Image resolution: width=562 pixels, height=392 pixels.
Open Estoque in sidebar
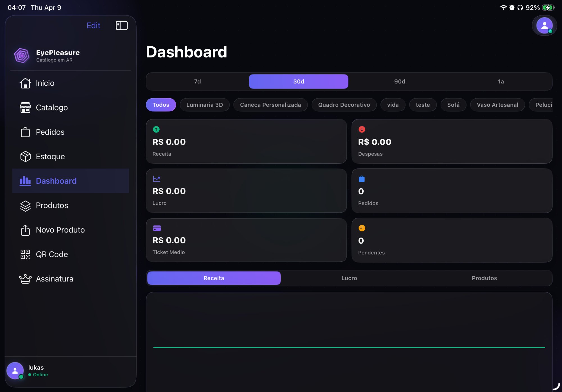71,156
